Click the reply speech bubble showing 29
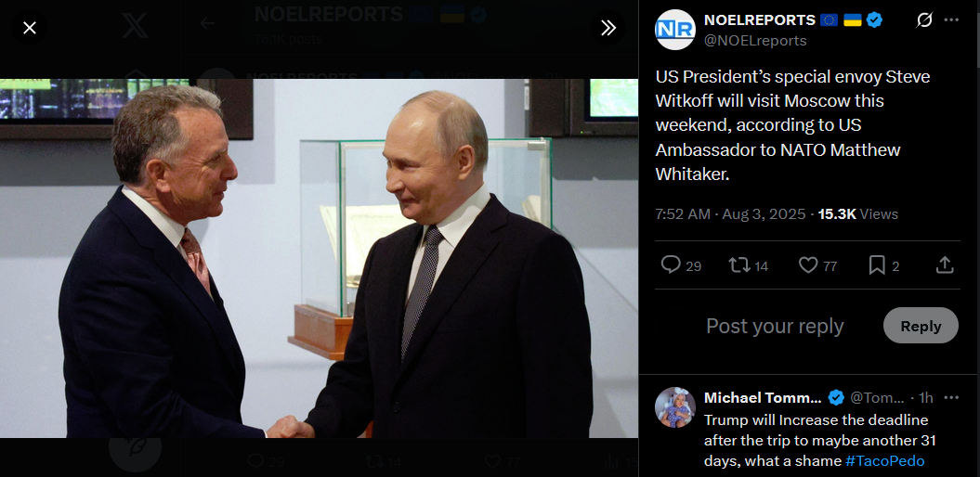This screenshot has width=980, height=477. [x=681, y=266]
